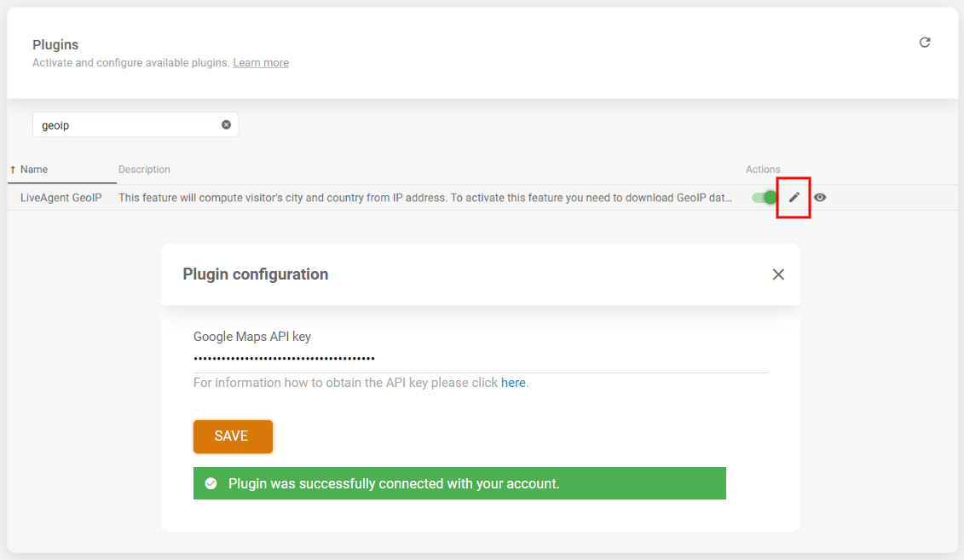Viewport: 964px width, 560px height.
Task: Save the plugin configuration
Action: coord(233,436)
